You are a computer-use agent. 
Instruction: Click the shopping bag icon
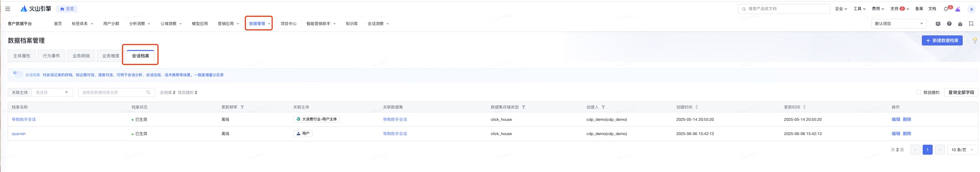click(960, 24)
